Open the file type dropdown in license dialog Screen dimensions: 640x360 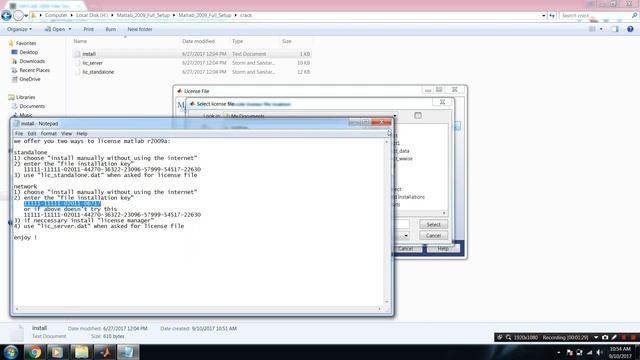(406, 236)
